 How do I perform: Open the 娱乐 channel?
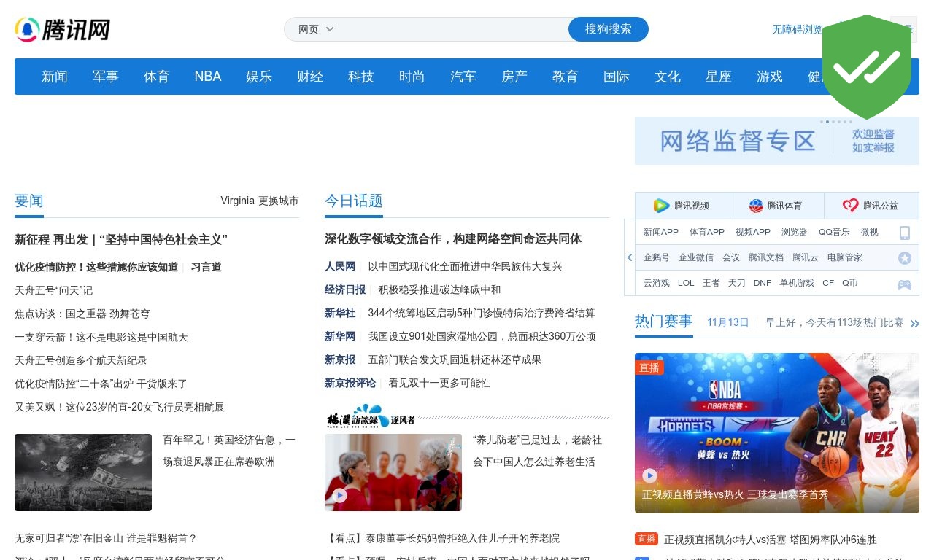pos(259,77)
